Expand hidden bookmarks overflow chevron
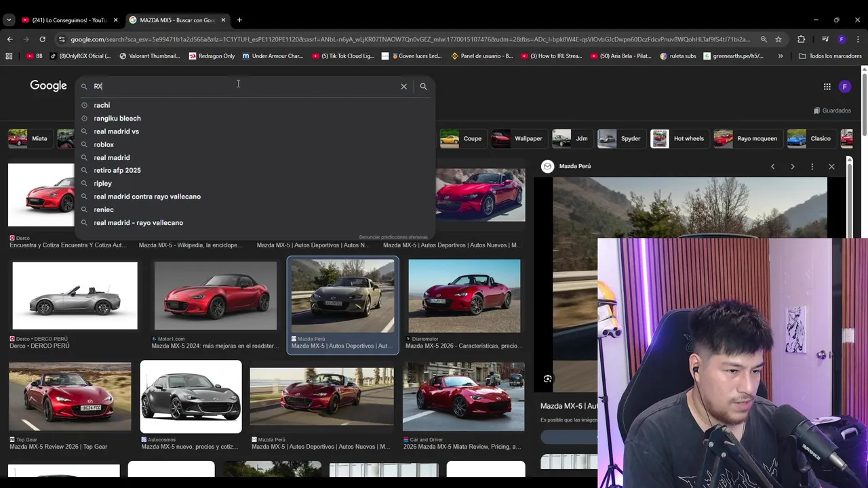 (781, 56)
